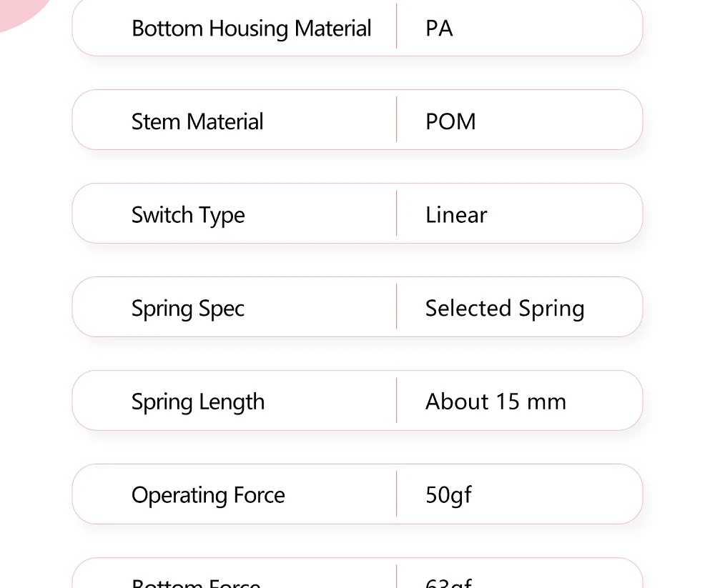Click the Spring Length label

point(198,402)
